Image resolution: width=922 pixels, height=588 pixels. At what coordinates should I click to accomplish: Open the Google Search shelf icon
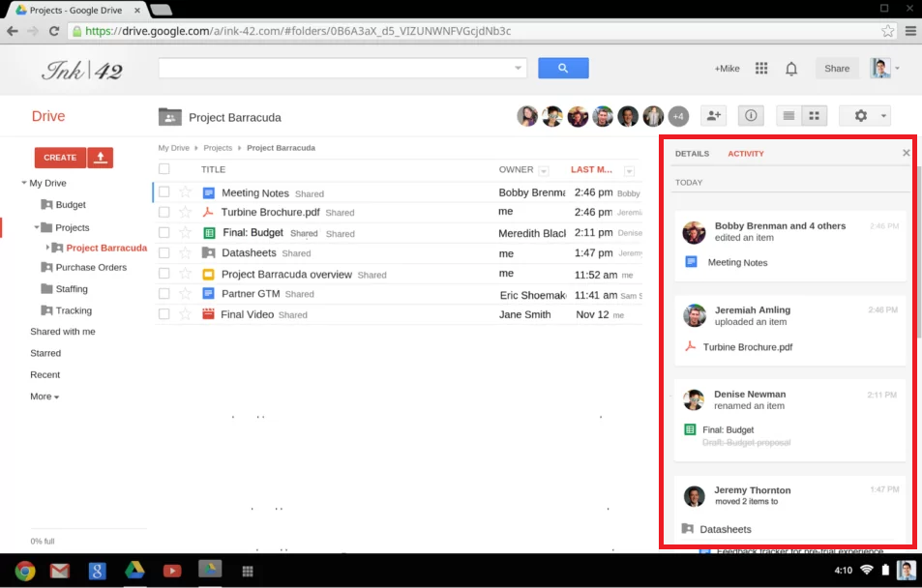click(97, 571)
